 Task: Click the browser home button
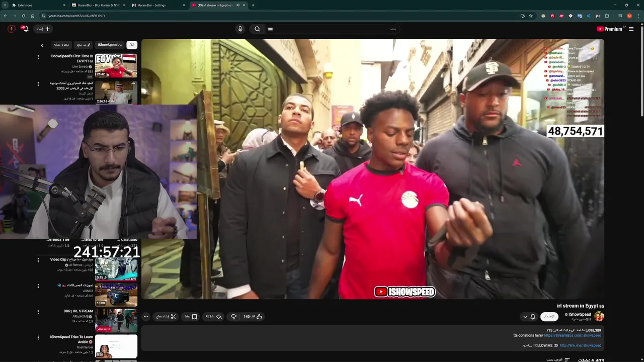[x=33, y=16]
